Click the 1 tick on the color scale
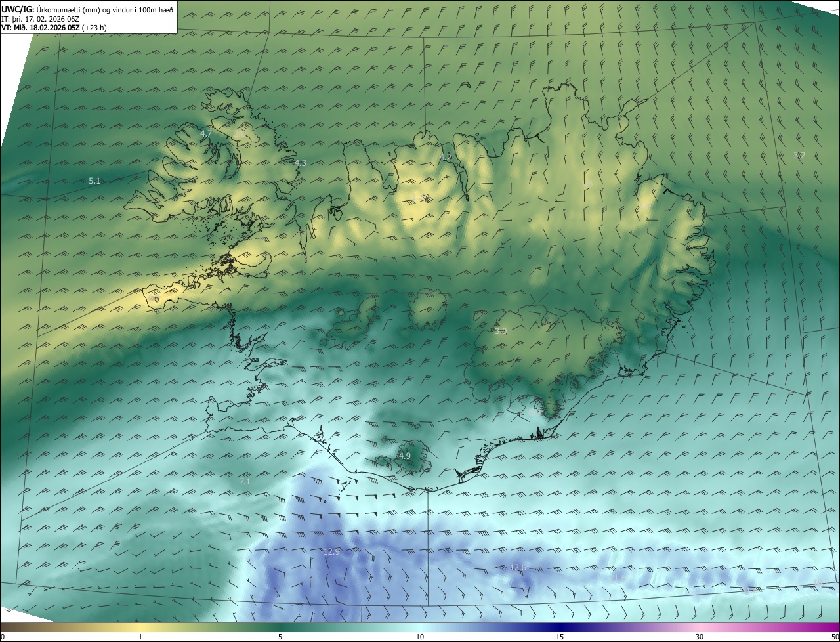The width and height of the screenshot is (840, 642). [x=140, y=637]
